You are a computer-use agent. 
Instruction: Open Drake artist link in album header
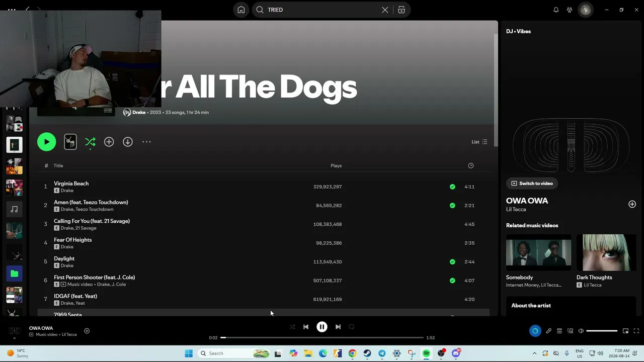pyautogui.click(x=139, y=112)
